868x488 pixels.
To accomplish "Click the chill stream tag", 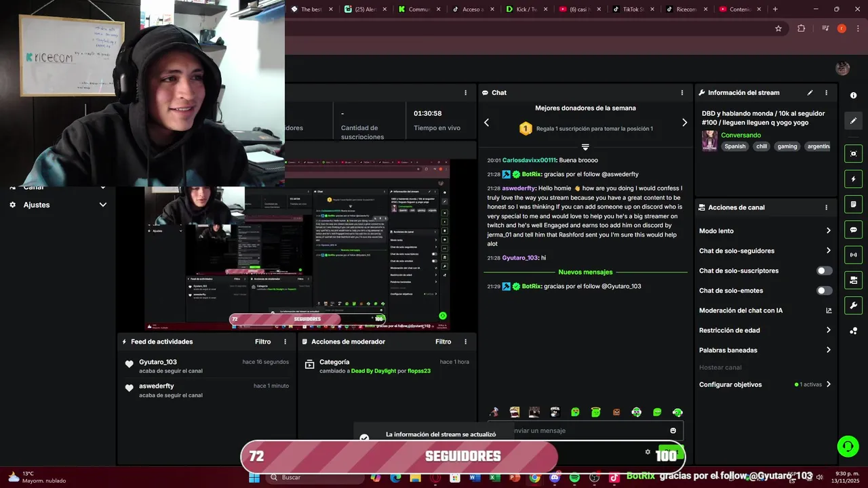I will (762, 146).
